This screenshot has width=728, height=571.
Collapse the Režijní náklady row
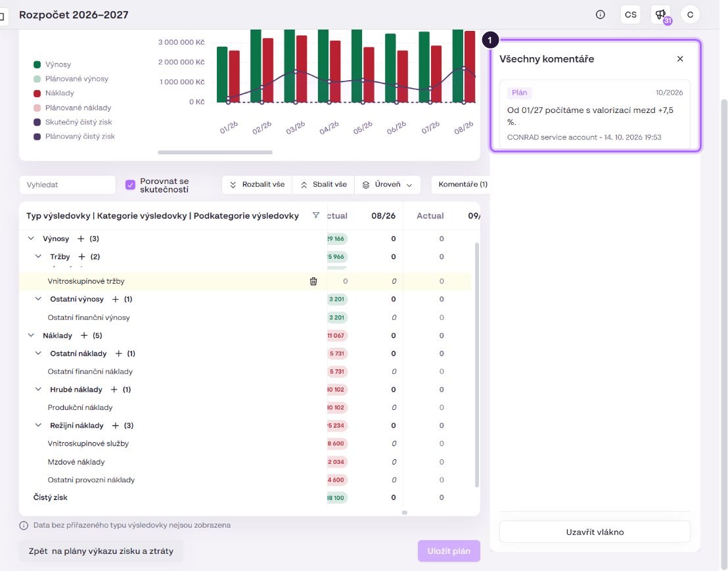39,426
